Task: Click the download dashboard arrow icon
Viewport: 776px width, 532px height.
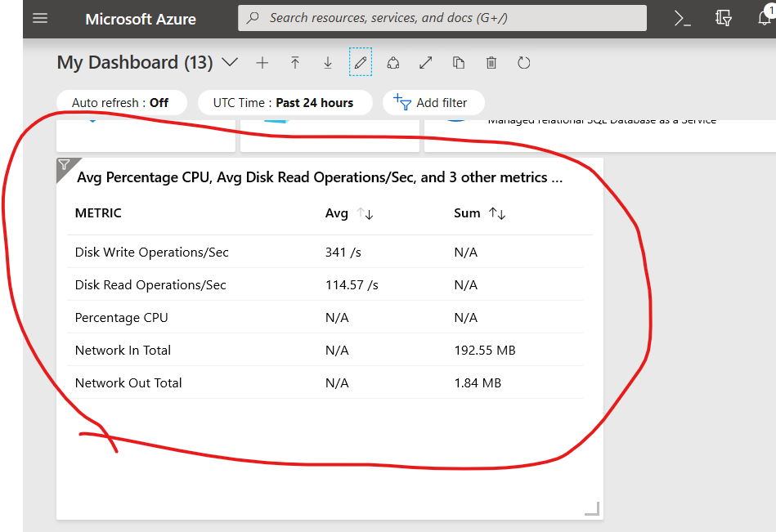Action: click(327, 63)
